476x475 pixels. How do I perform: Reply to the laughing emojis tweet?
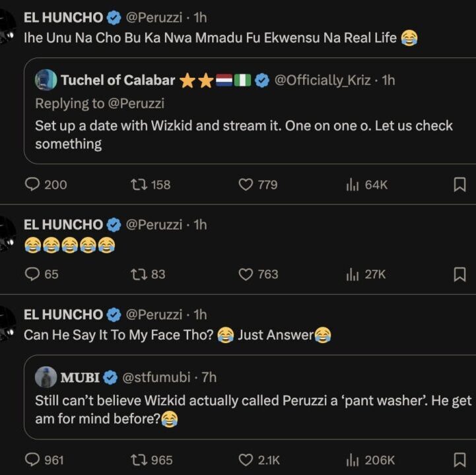tap(33, 274)
